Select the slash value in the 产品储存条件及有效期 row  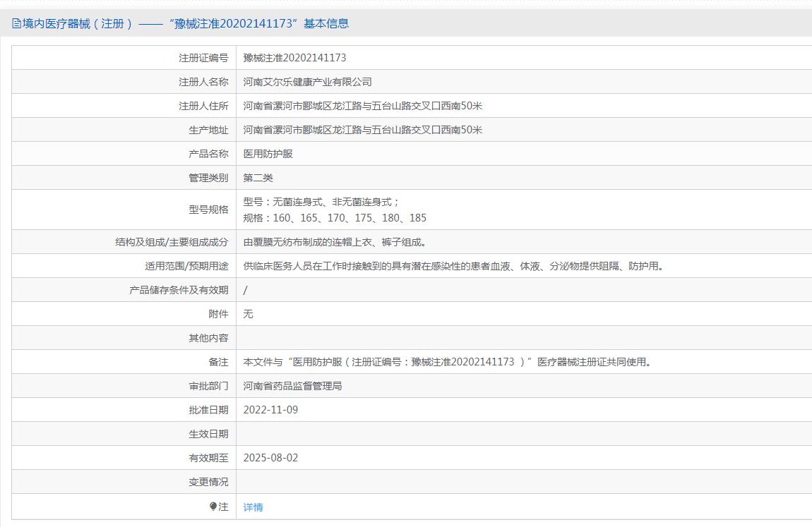click(x=246, y=290)
